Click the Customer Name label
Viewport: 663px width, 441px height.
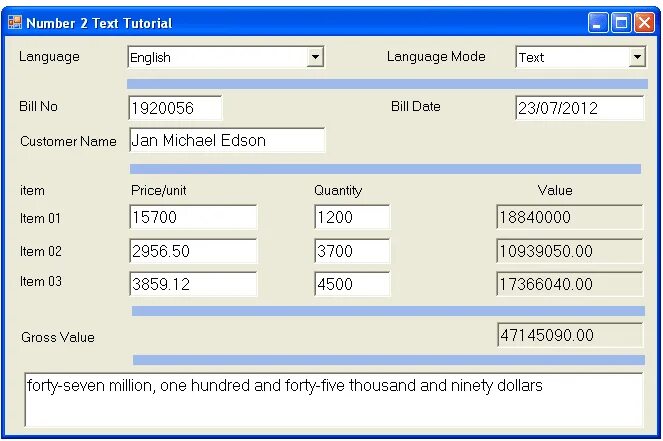click(x=68, y=141)
